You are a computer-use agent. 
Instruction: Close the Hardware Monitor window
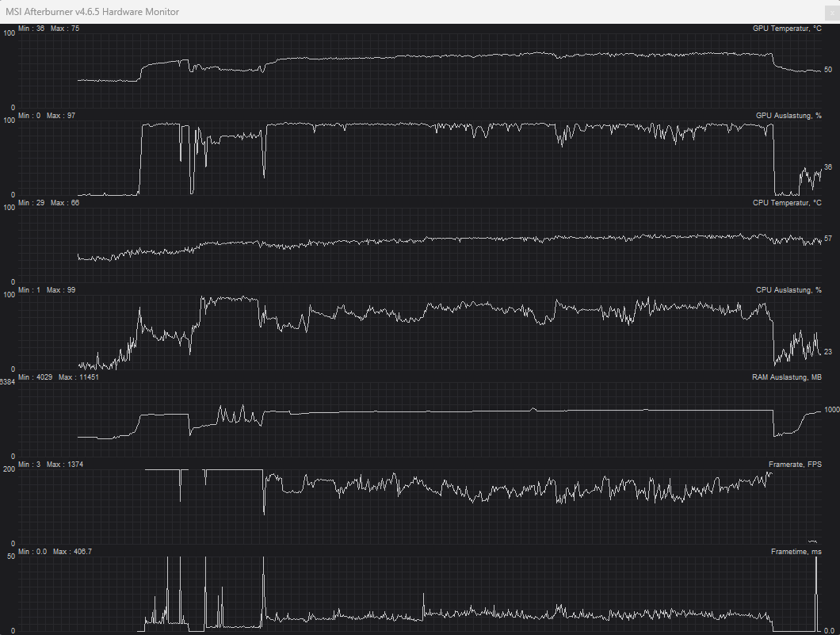pos(832,13)
